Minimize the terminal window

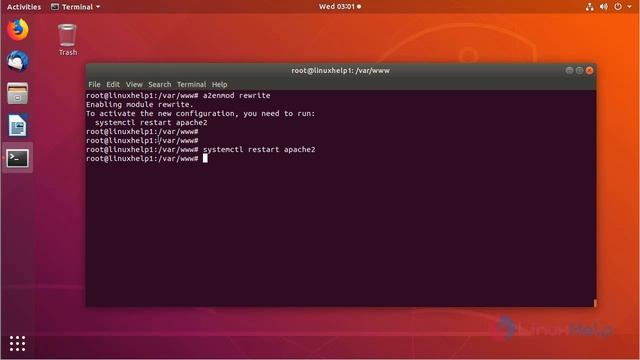(x=569, y=70)
